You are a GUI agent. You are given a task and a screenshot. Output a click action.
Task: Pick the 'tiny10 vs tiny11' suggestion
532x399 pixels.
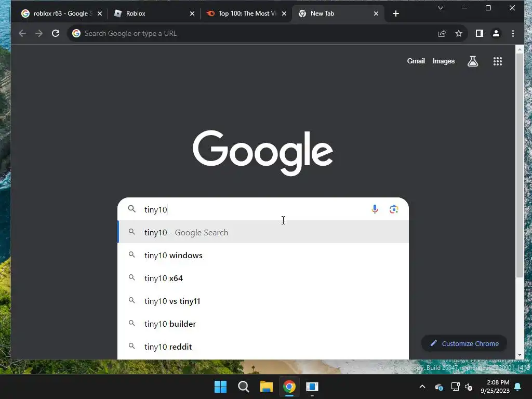tap(263, 301)
